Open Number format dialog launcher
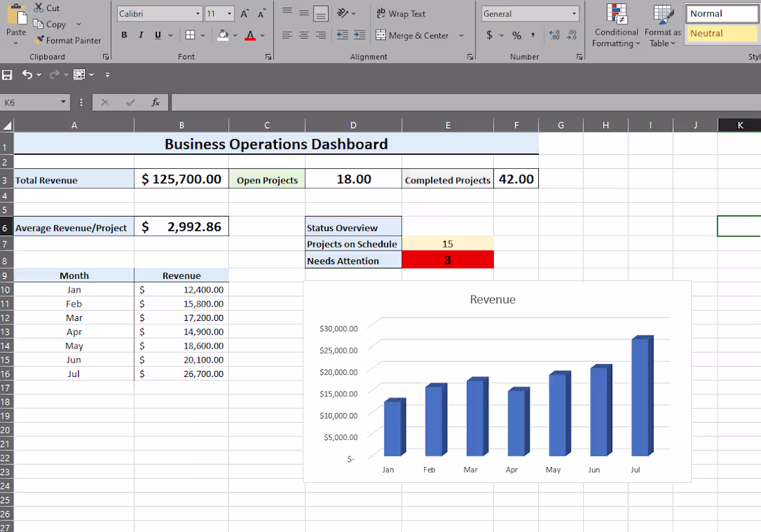Viewport: 761px width, 532px height. click(580, 57)
